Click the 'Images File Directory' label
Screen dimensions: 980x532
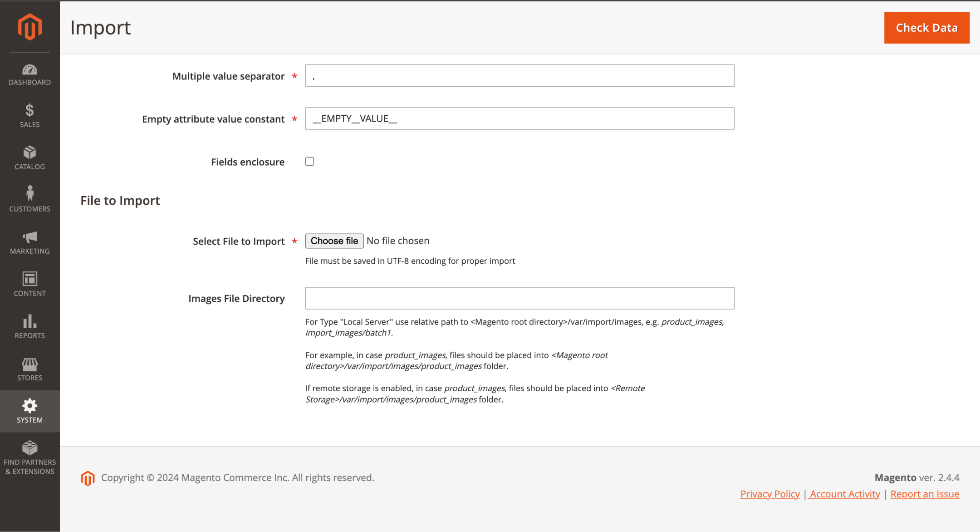pos(236,299)
